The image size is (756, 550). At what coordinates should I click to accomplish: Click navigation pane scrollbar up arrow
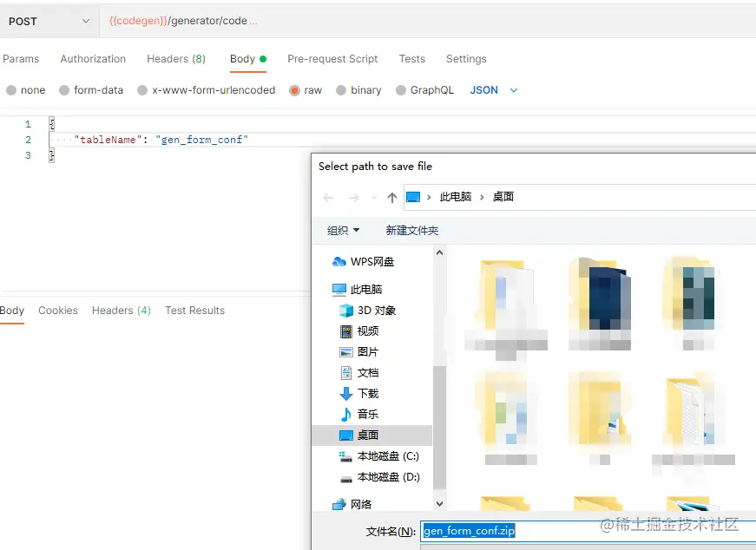(x=439, y=252)
